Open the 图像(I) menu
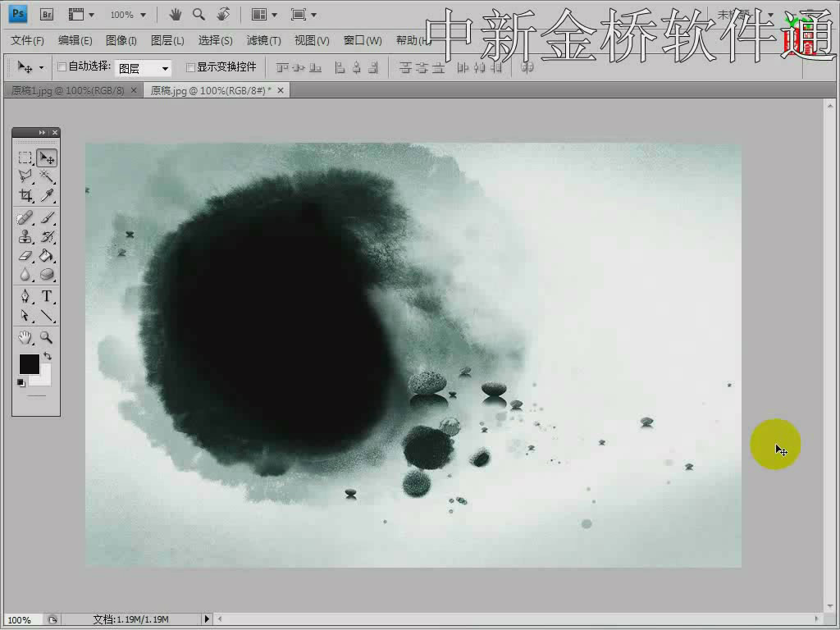 point(121,41)
